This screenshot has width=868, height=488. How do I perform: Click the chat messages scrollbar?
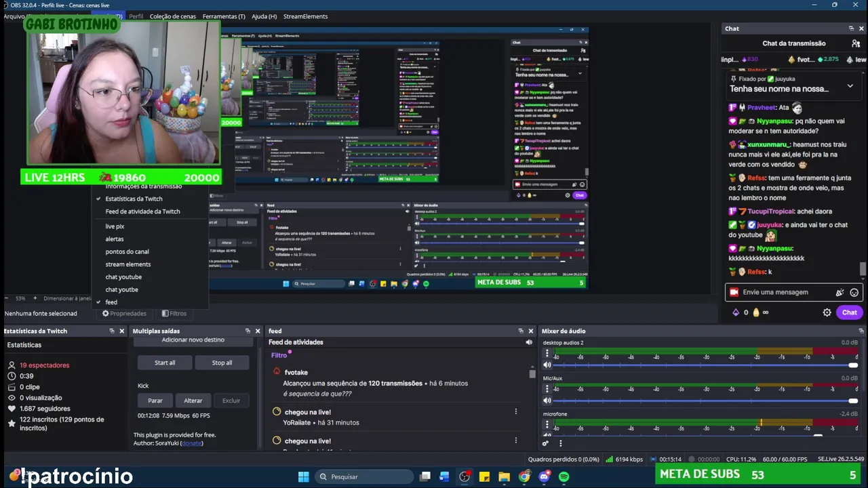[x=863, y=269]
